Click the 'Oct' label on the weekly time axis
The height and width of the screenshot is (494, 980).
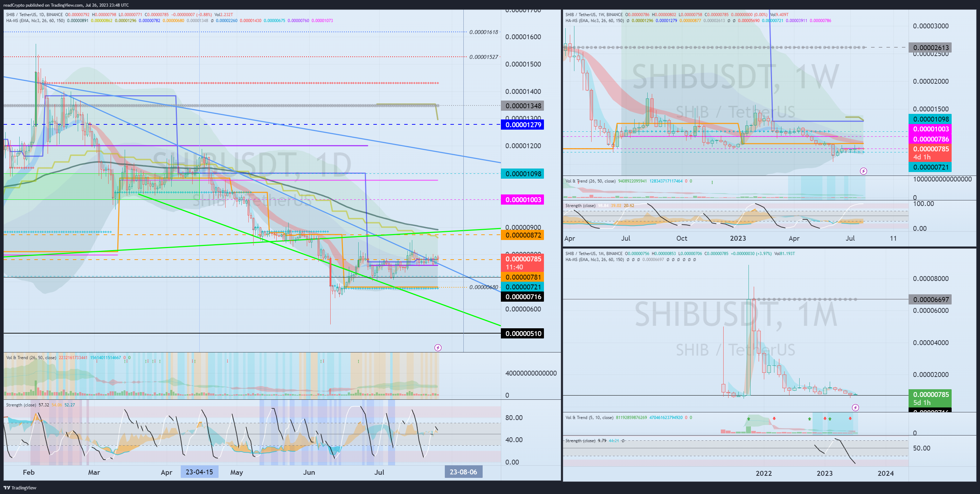click(x=682, y=238)
